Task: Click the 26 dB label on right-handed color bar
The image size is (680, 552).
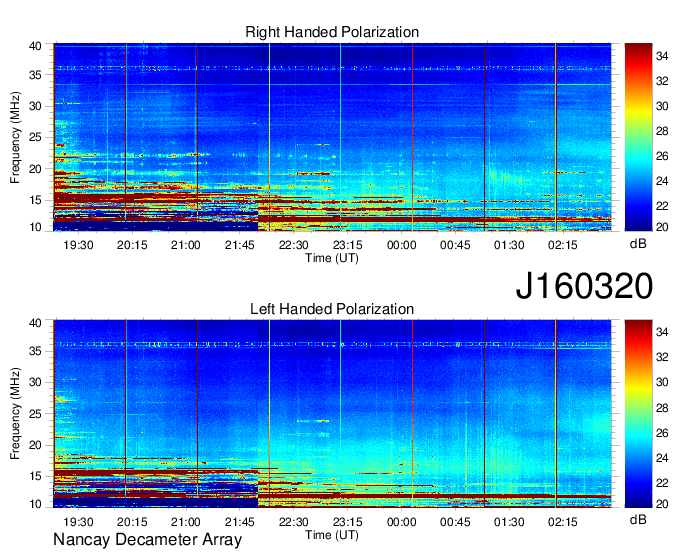Action: click(662, 156)
